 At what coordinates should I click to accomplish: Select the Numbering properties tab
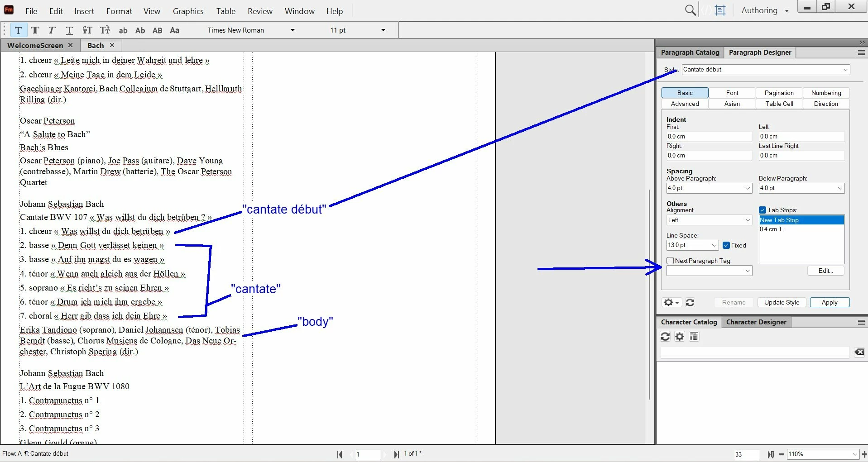pos(826,93)
